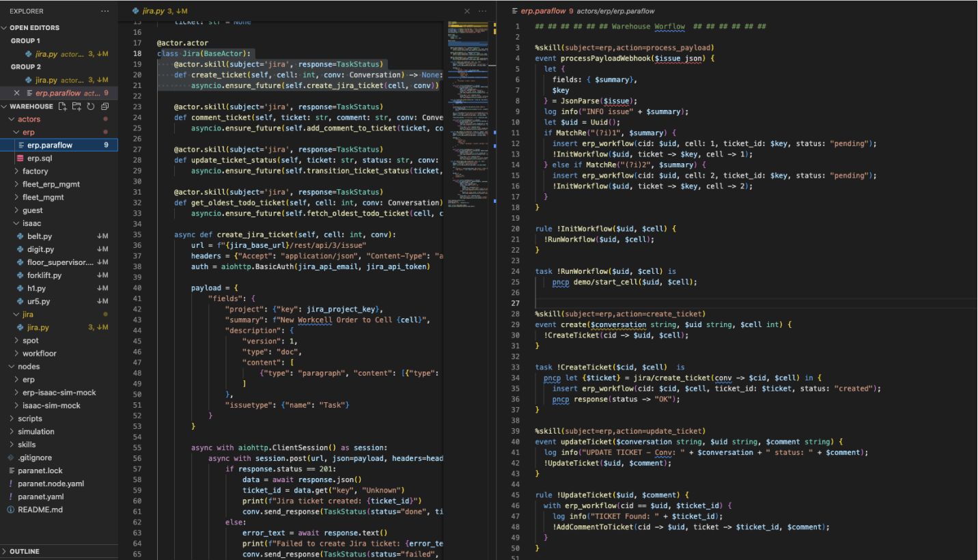
Task: Expand the fleet_mgmt folder
Action: 17,197
